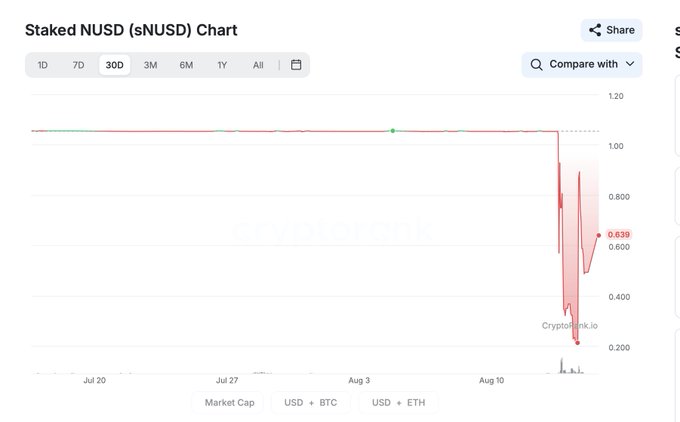680x422 pixels.
Task: Click the Aug 10 axis date label
Action: click(x=491, y=380)
